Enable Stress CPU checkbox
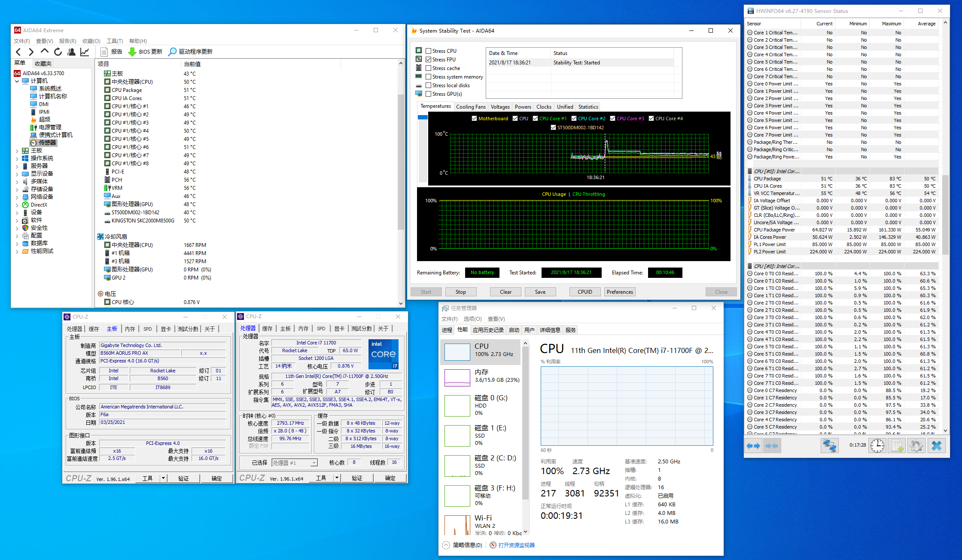Screen dimensions: 962x560 pyautogui.click(x=429, y=51)
